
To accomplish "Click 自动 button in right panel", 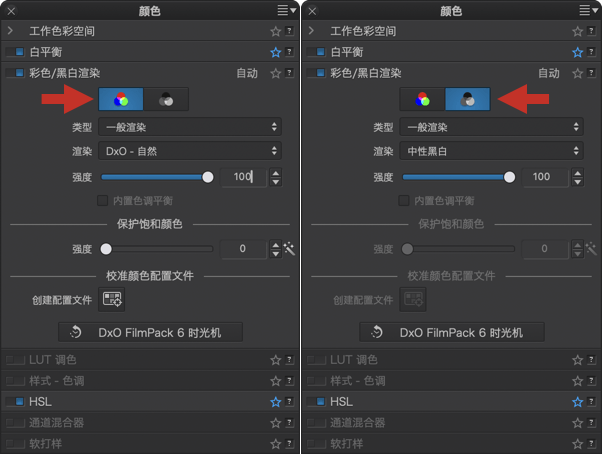I will pos(549,73).
